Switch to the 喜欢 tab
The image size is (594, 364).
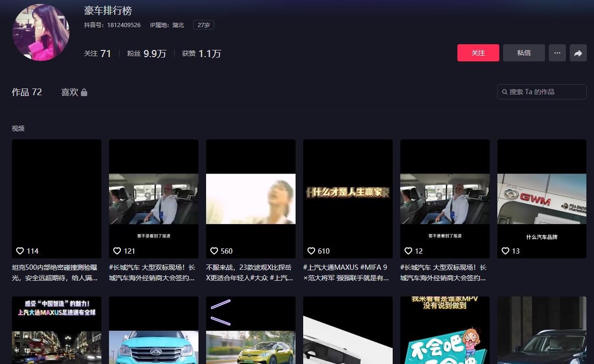coord(74,92)
